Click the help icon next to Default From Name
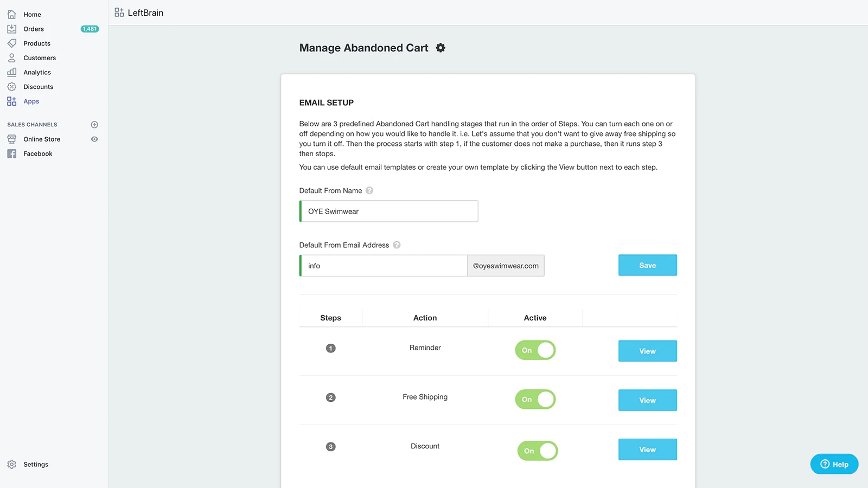This screenshot has width=868, height=488. (369, 190)
